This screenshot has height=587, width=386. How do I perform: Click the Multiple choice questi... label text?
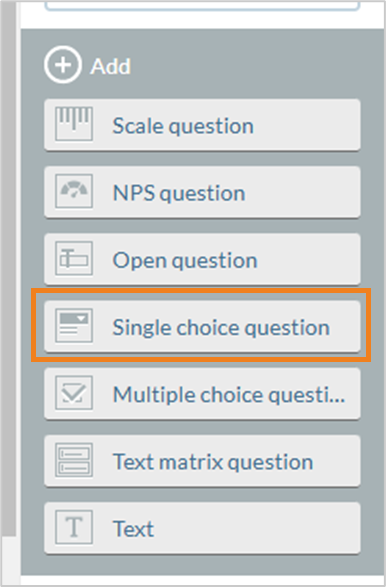coord(229,395)
